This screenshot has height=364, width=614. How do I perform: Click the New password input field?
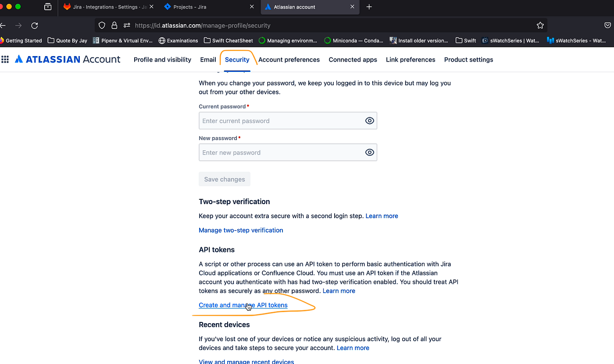(288, 152)
